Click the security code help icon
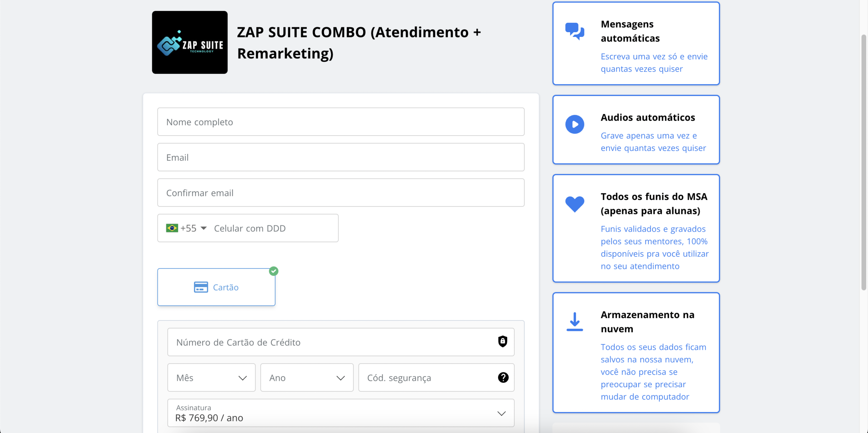Image resolution: width=868 pixels, height=433 pixels. (503, 377)
